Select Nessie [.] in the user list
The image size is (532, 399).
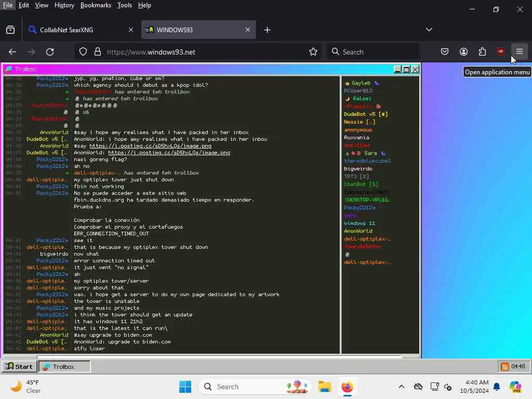tap(360, 122)
